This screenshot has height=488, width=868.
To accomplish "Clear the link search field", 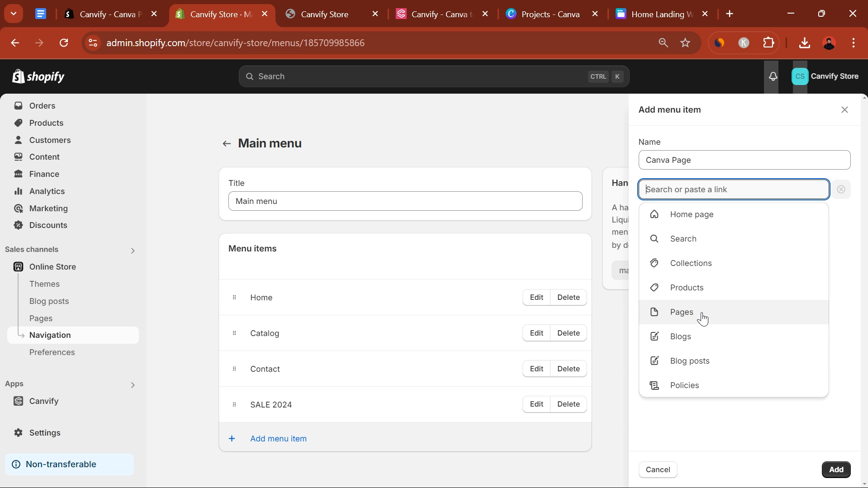I will click(x=841, y=190).
